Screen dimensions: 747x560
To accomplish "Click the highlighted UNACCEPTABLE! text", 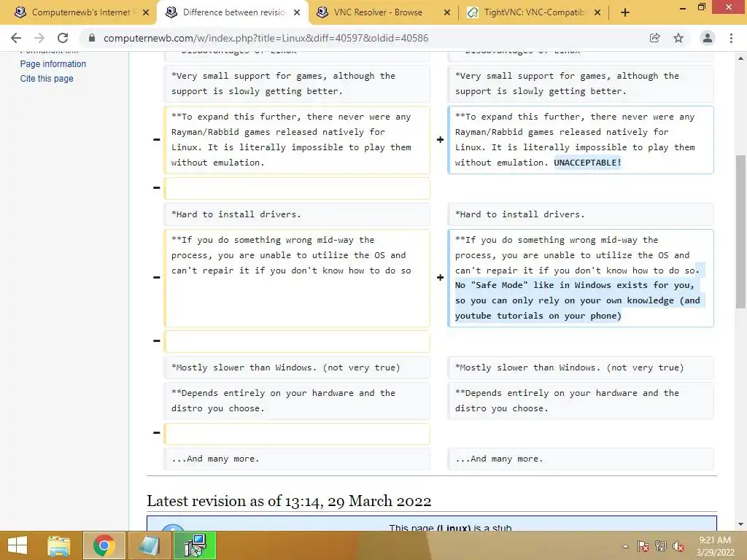I will (x=587, y=163).
